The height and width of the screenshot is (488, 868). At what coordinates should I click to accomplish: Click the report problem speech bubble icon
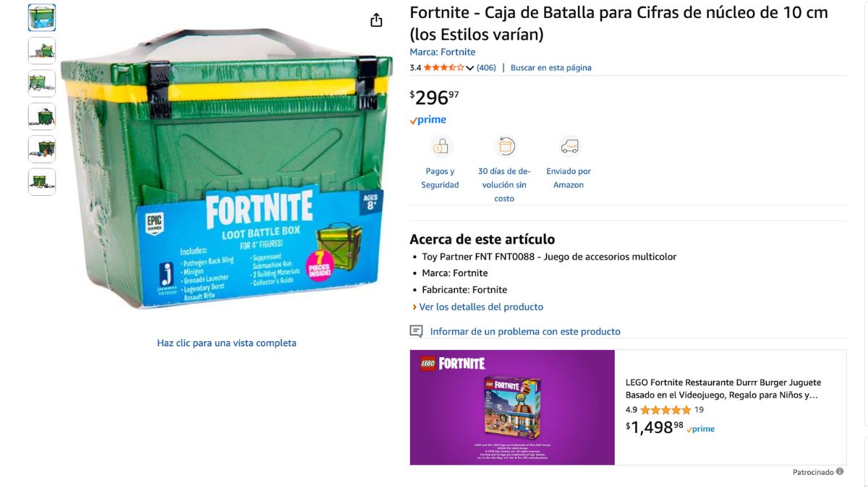[416, 331]
